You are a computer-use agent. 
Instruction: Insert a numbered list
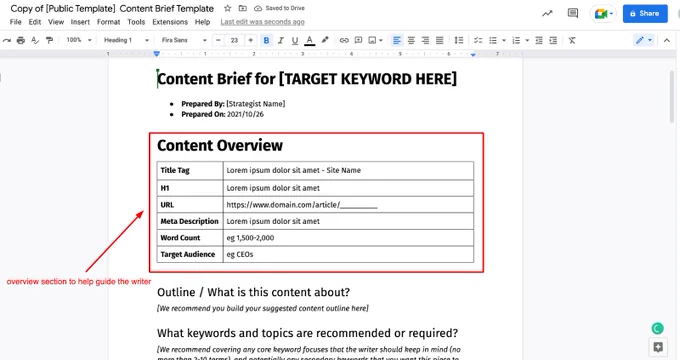(516, 40)
